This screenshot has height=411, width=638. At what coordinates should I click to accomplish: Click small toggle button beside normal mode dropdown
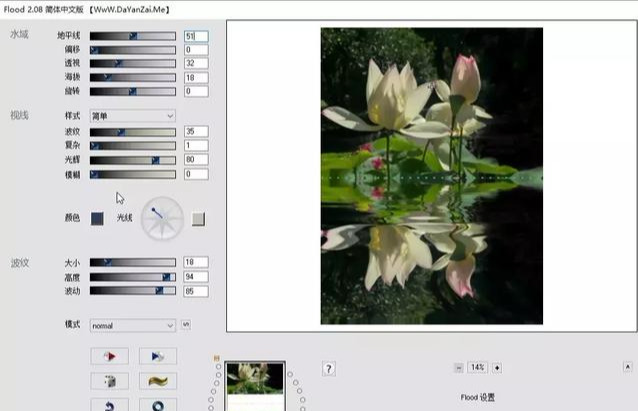pos(186,324)
